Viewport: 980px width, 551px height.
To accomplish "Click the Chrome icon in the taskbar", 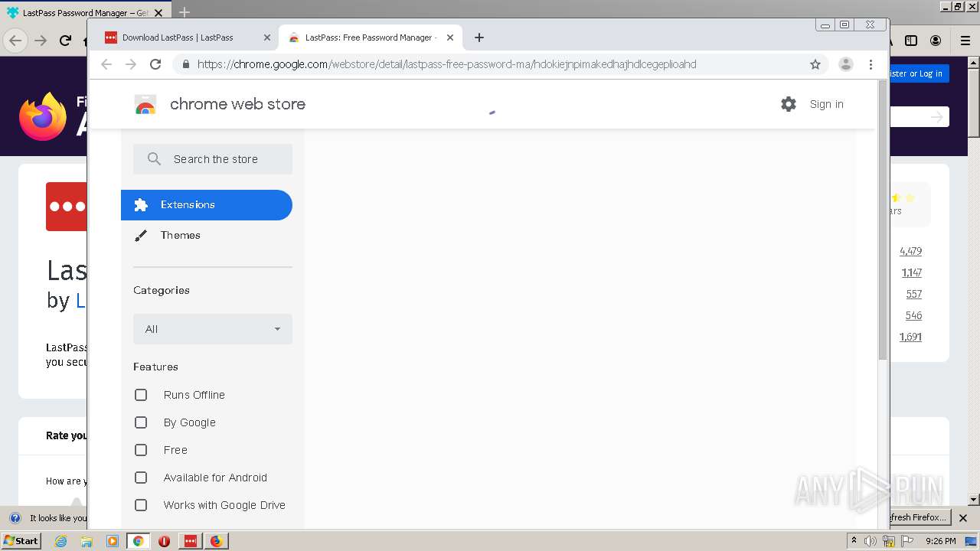I will pos(139,541).
